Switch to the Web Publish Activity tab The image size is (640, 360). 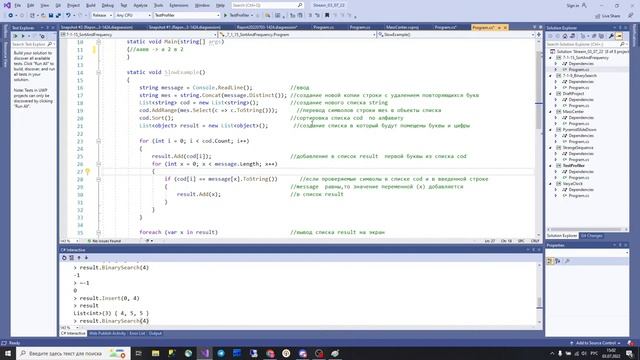click(107, 333)
